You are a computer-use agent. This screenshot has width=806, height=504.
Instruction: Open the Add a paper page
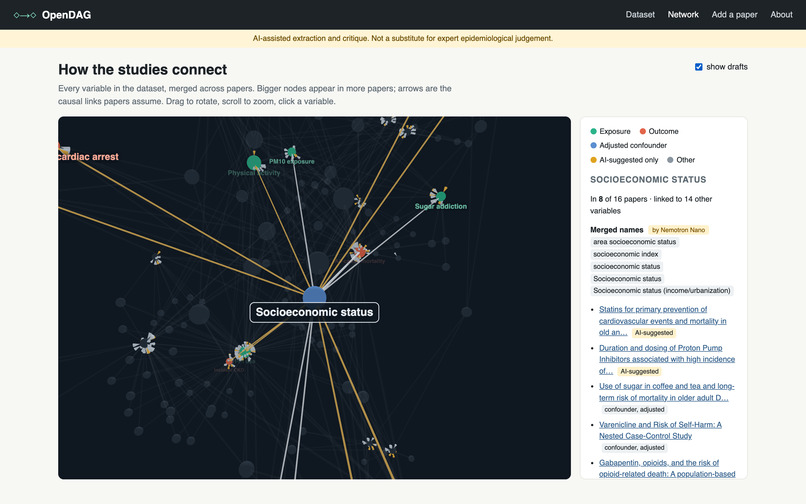coord(735,14)
